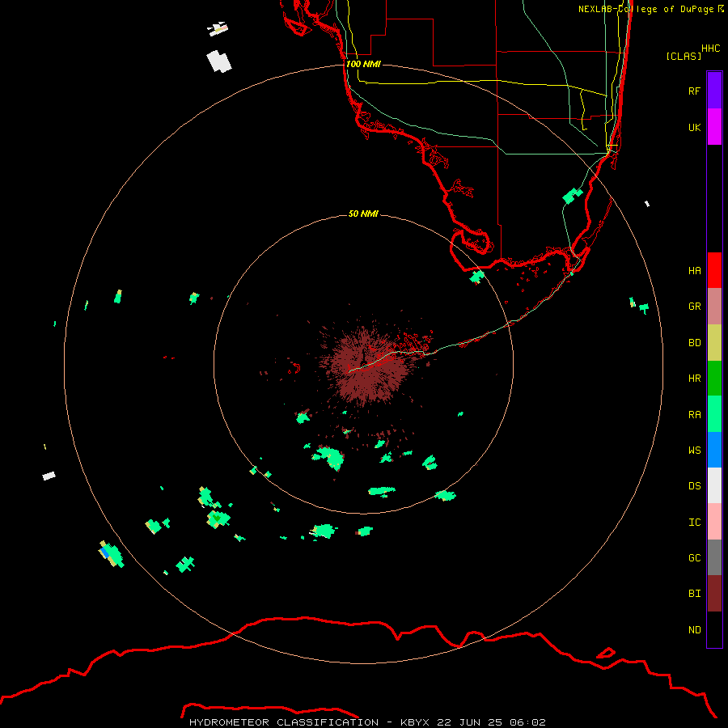Select the pink IC legend swatch
This screenshot has width=728, height=728.
coord(714,522)
